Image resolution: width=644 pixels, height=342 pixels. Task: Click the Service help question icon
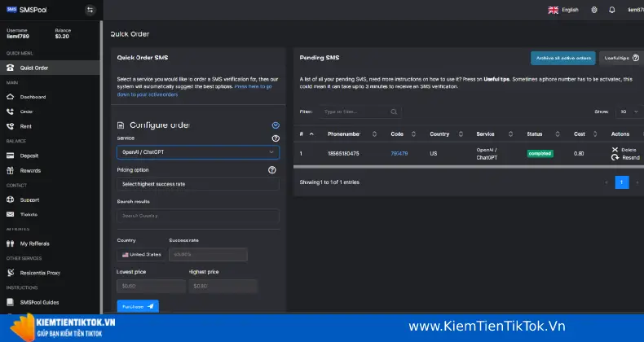(276, 138)
